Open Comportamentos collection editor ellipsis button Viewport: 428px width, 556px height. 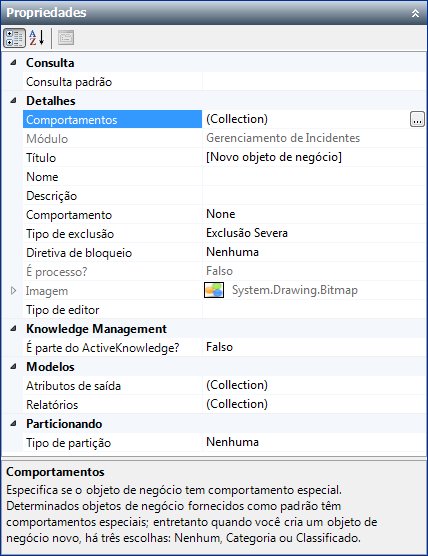point(417,119)
